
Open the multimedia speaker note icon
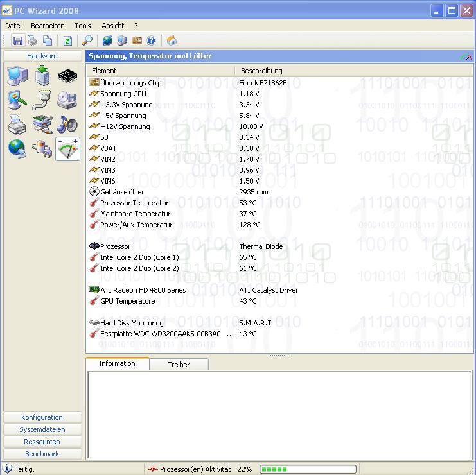pyautogui.click(x=67, y=125)
